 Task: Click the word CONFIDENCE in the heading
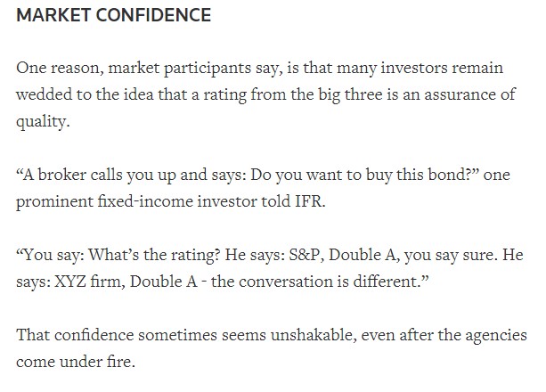153,15
